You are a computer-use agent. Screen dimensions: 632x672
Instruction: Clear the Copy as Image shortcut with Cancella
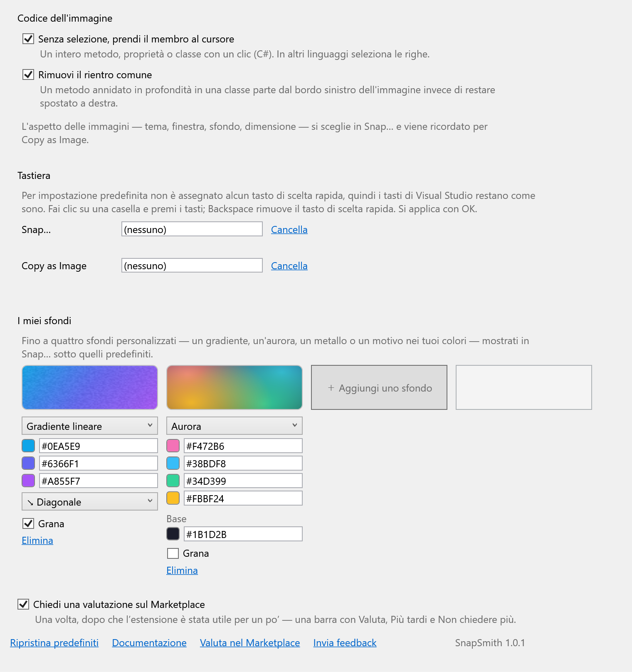click(x=289, y=266)
